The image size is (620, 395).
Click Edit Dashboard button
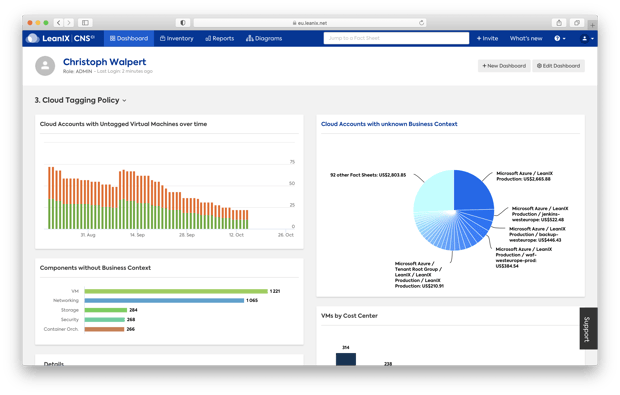pos(558,66)
